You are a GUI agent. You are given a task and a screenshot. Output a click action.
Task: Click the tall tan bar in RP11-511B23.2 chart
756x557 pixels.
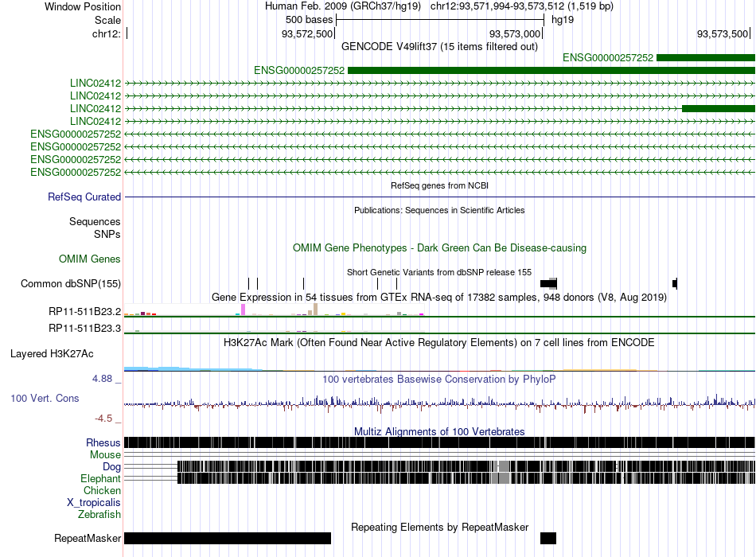click(315, 309)
